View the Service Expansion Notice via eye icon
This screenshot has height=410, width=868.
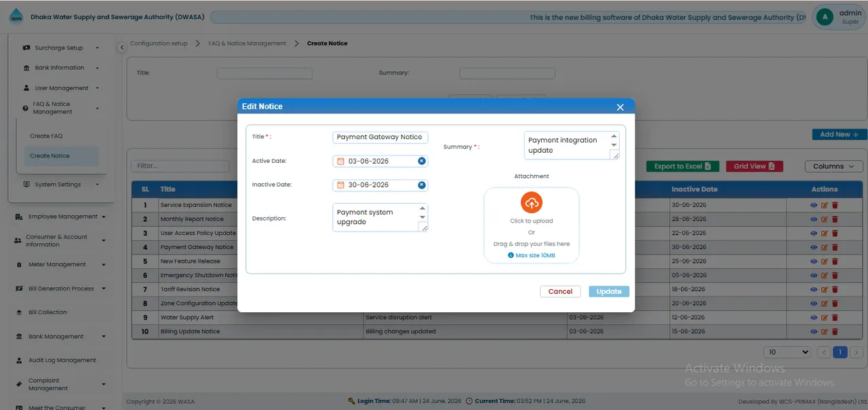814,205
